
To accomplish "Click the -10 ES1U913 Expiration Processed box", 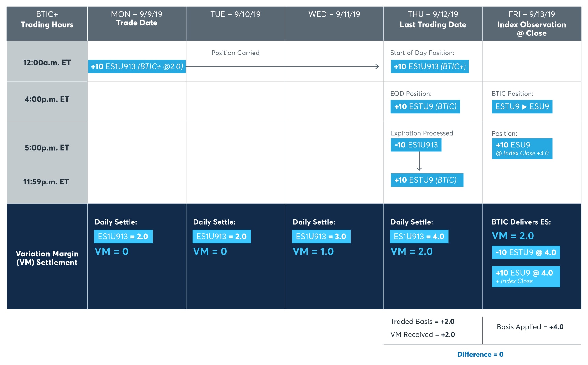I will (x=416, y=145).
